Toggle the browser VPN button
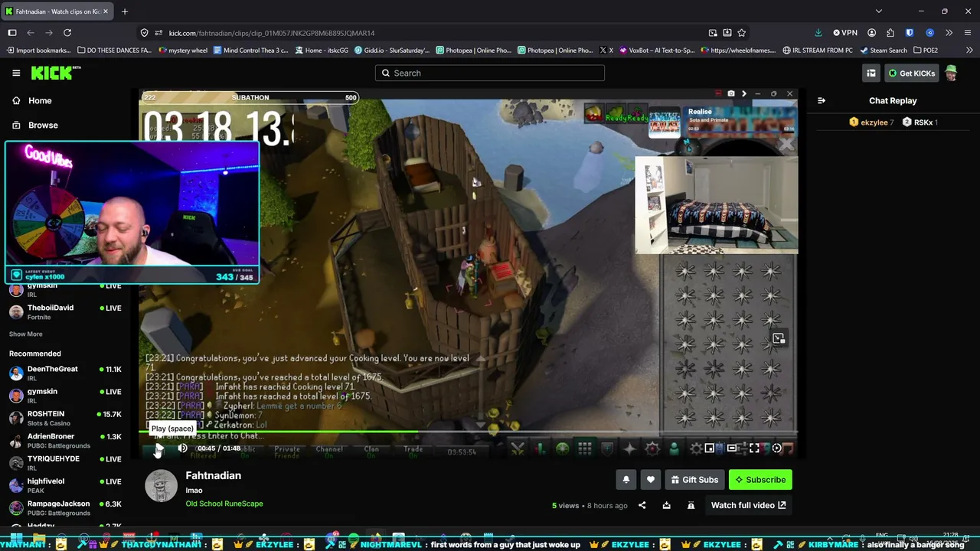This screenshot has height=551, width=980. pos(845,33)
